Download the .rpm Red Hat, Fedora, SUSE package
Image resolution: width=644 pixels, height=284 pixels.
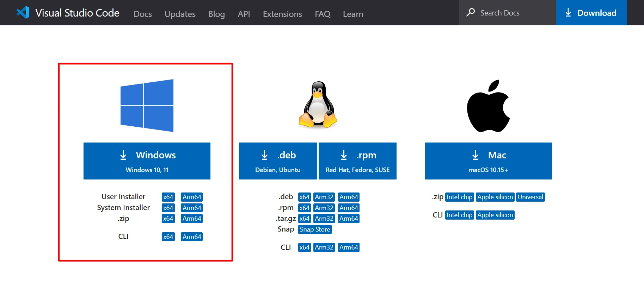click(x=357, y=161)
